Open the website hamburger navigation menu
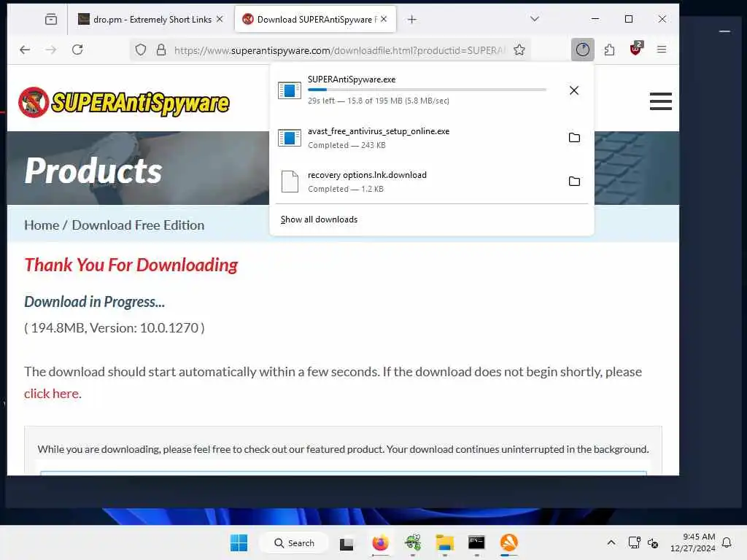Viewport: 747px width, 560px height. click(661, 101)
